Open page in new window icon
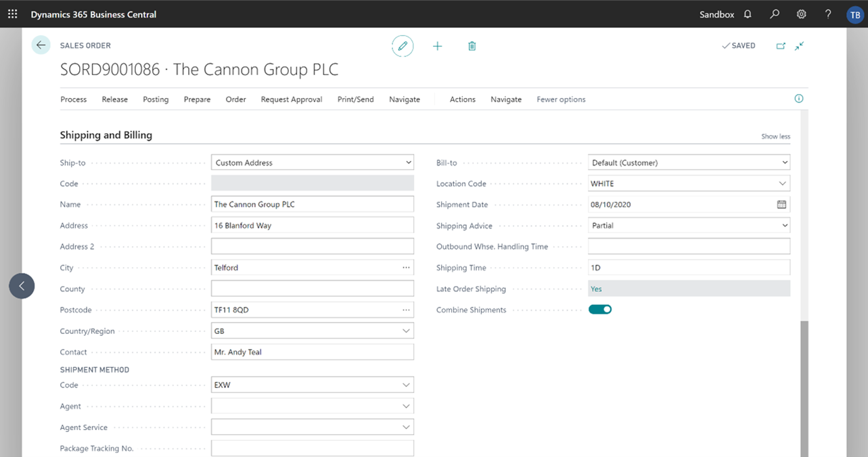 click(x=781, y=46)
